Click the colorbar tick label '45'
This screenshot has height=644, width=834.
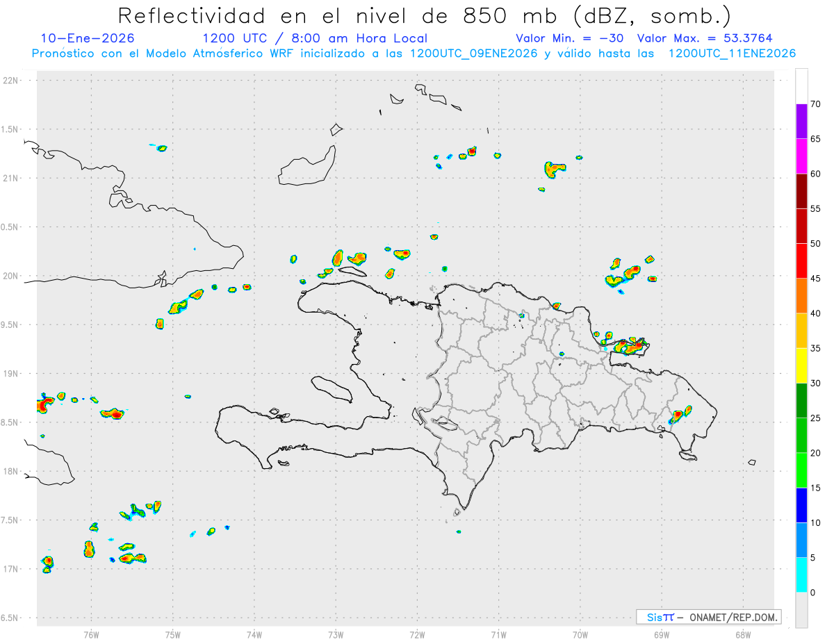pos(816,279)
